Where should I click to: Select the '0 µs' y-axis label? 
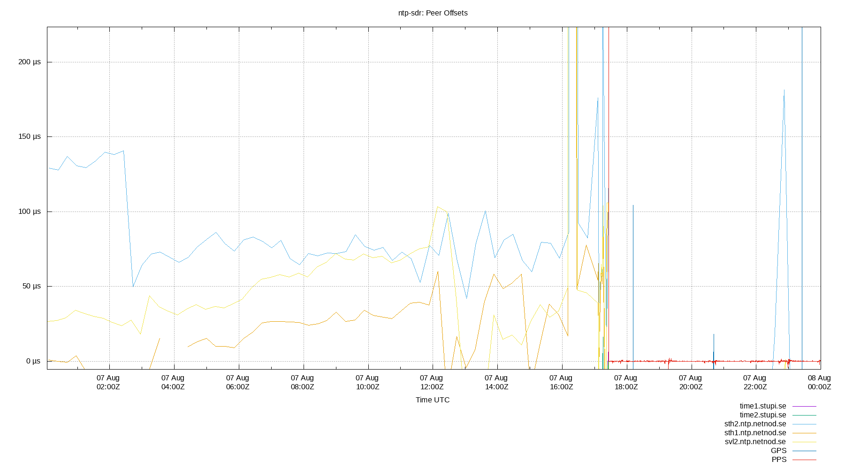coord(33,361)
